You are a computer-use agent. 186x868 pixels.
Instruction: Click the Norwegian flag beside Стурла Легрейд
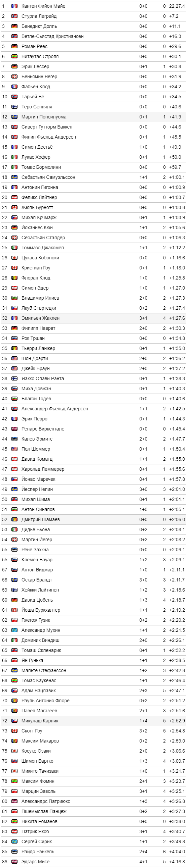click(x=14, y=16)
